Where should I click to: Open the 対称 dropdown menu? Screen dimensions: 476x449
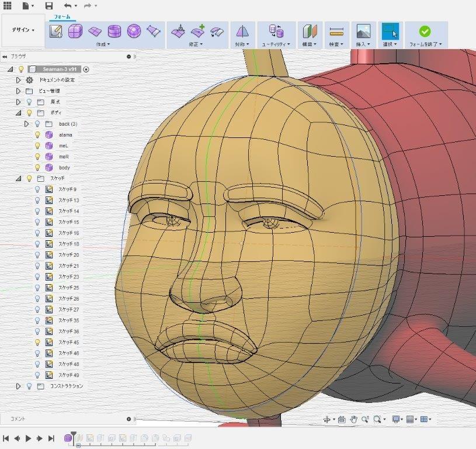(242, 44)
